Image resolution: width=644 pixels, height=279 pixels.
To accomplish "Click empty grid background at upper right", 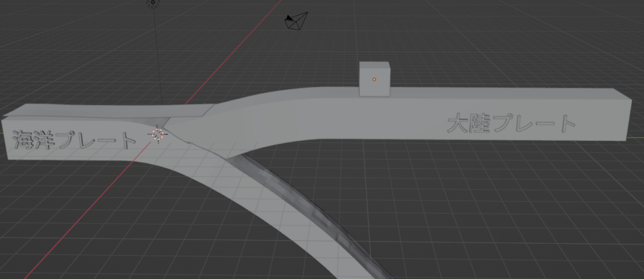I will click(535, 38).
